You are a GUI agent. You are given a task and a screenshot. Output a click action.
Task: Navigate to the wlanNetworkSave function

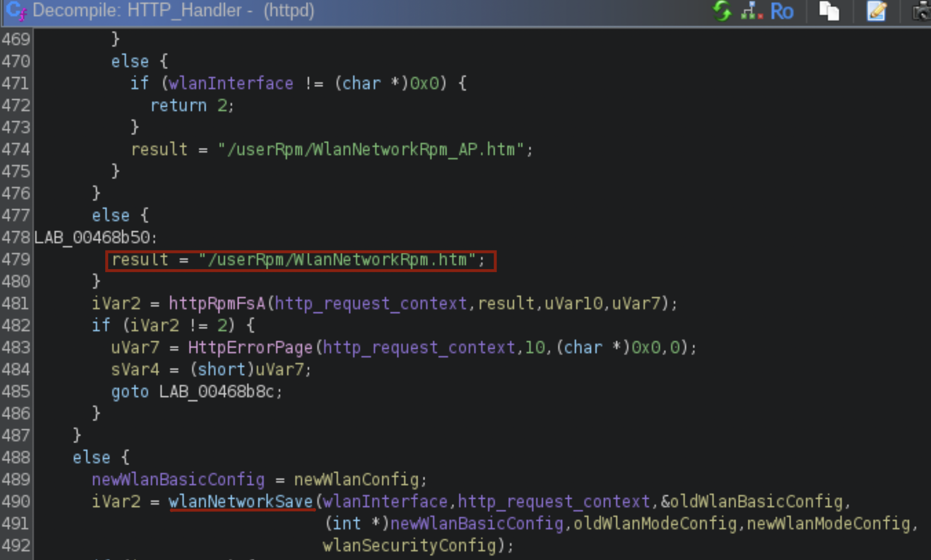[240, 501]
